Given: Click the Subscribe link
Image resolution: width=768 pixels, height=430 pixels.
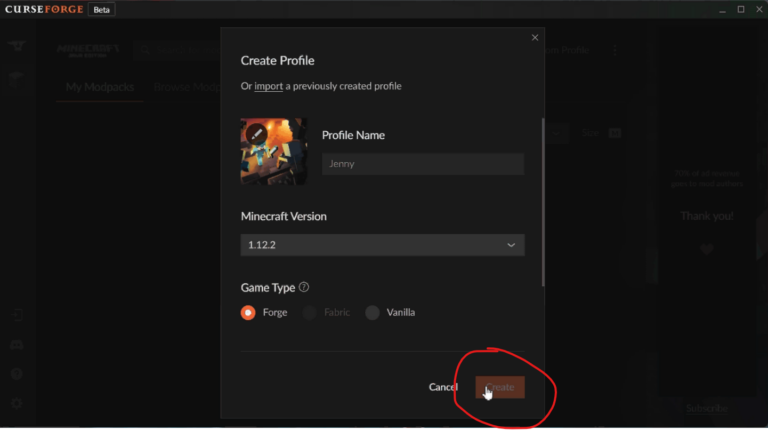Looking at the screenshot, I should pyautogui.click(x=706, y=408).
